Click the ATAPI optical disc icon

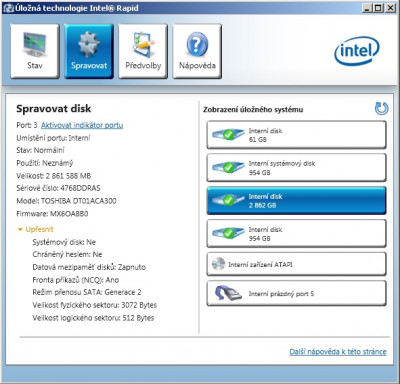pos(219,264)
